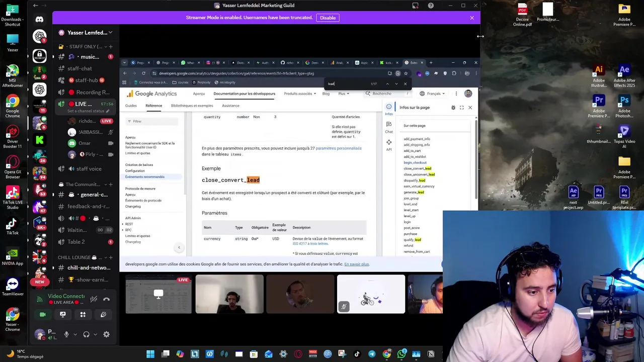Report a bug in Infos panel

click(x=453, y=108)
